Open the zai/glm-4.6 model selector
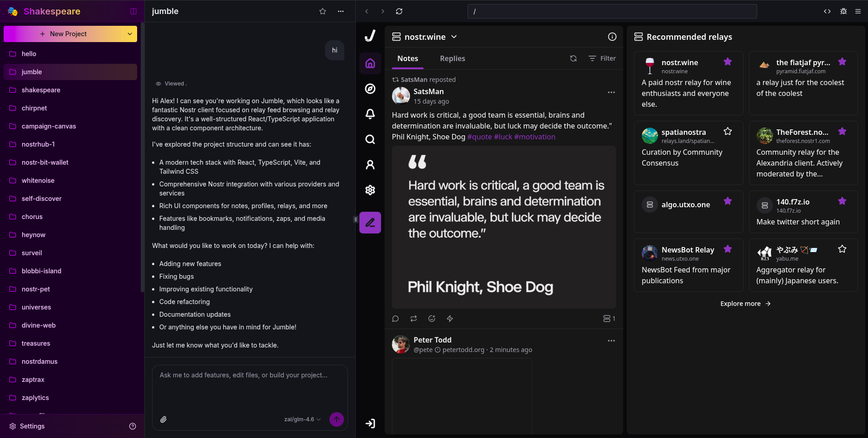868x438 pixels. tap(302, 419)
